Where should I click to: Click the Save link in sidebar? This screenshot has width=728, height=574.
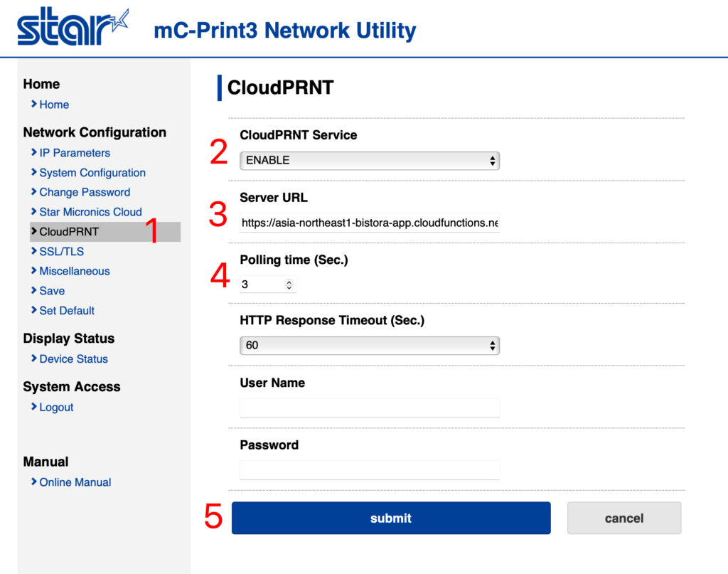(x=52, y=291)
